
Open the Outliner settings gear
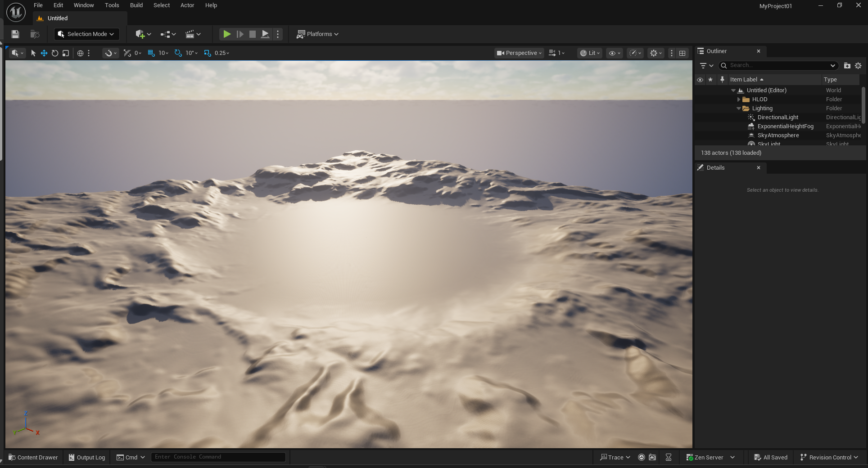pos(858,66)
